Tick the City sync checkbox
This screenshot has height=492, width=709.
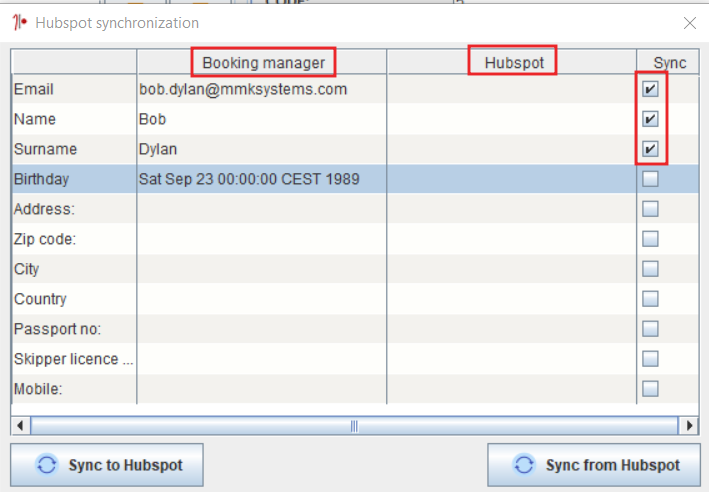pos(650,269)
